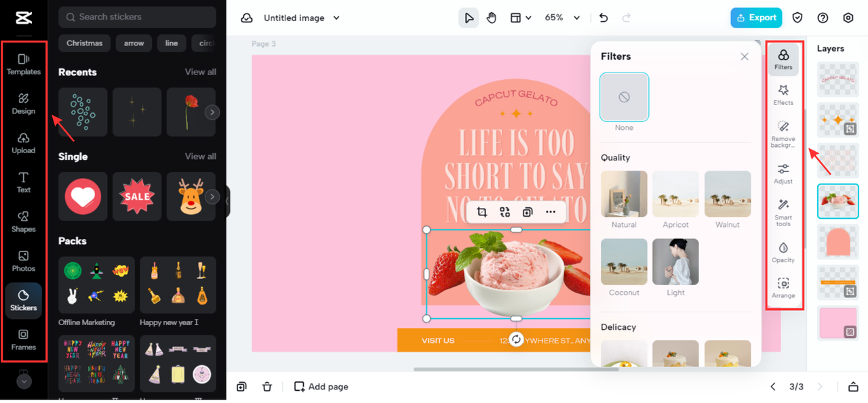Select the pink background layer

point(838,322)
